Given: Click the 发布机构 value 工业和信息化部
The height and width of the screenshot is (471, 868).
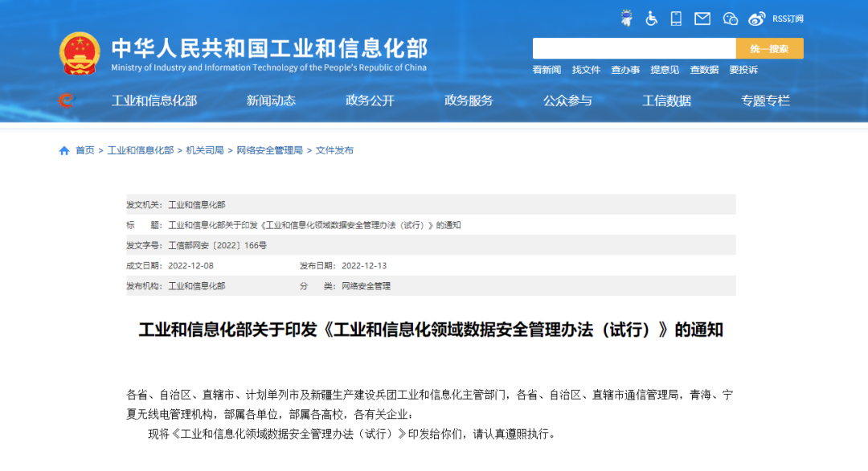Looking at the screenshot, I should point(197,286).
